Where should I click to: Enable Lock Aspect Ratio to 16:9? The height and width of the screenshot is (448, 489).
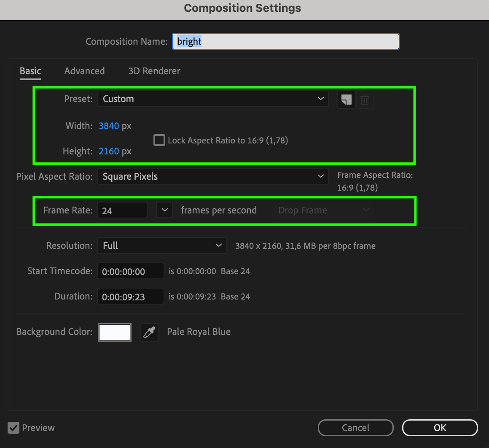(159, 140)
